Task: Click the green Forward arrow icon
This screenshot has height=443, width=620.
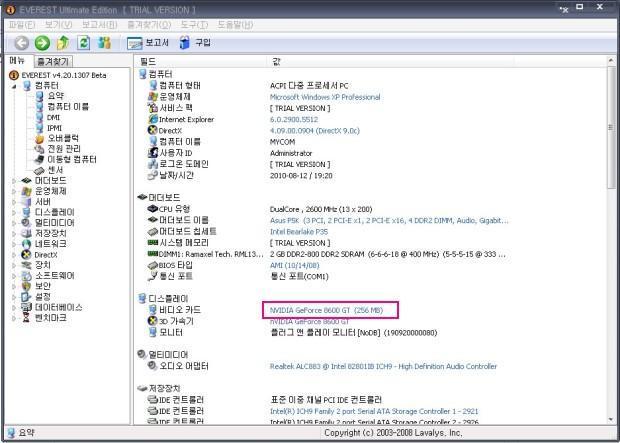Action: [x=42, y=43]
